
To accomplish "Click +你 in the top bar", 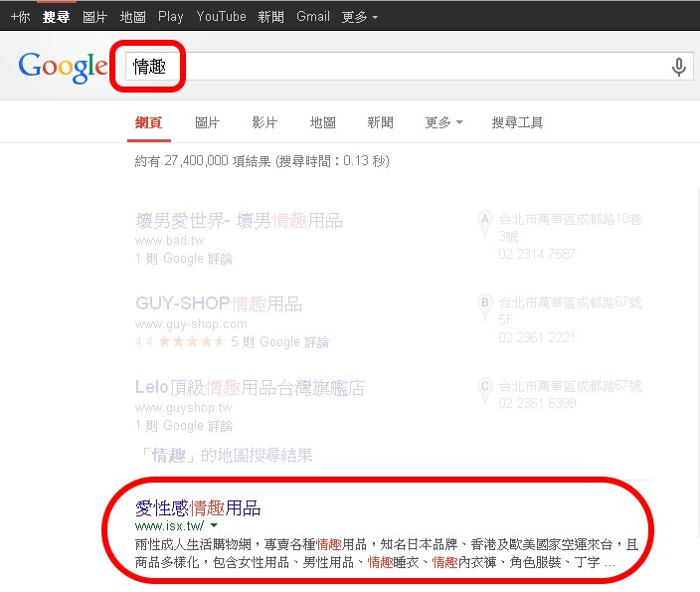I will 20,17.
